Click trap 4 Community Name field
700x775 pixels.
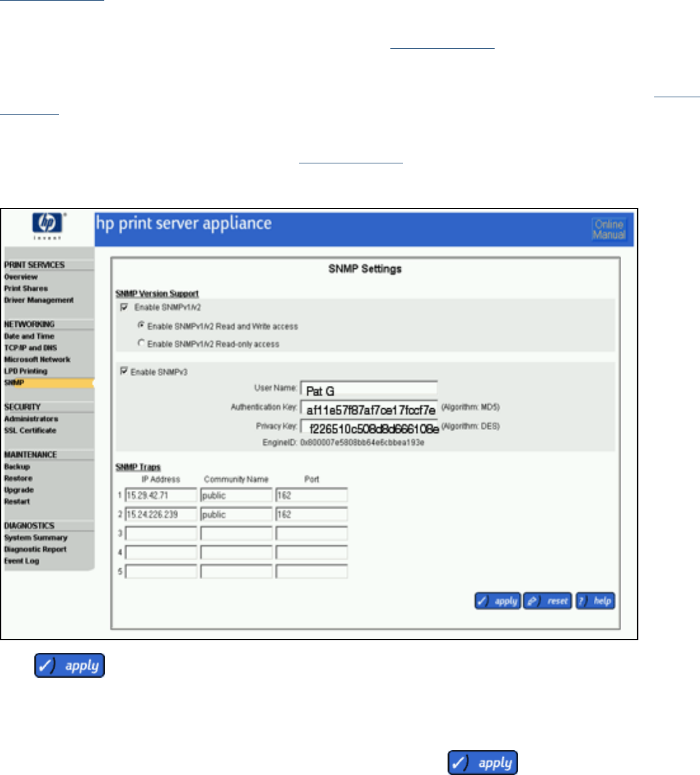click(x=237, y=552)
